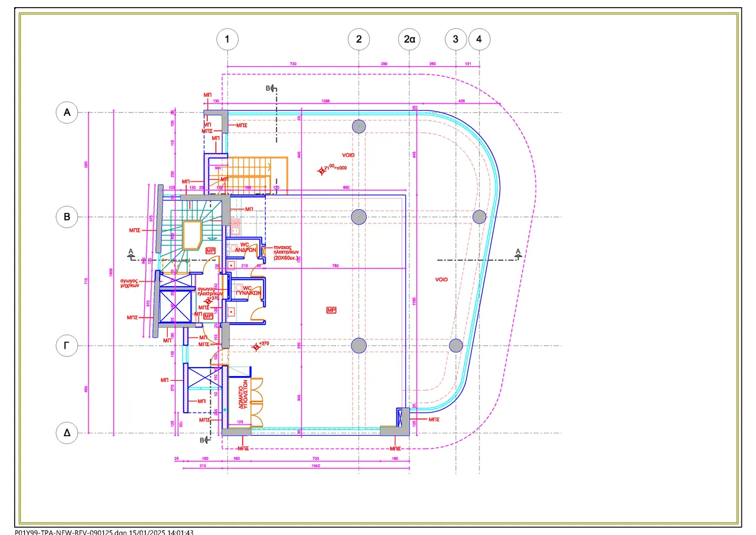Click the 131 dimension at the top
Image resolution: width=756 pixels, height=535 pixels.
(x=468, y=64)
